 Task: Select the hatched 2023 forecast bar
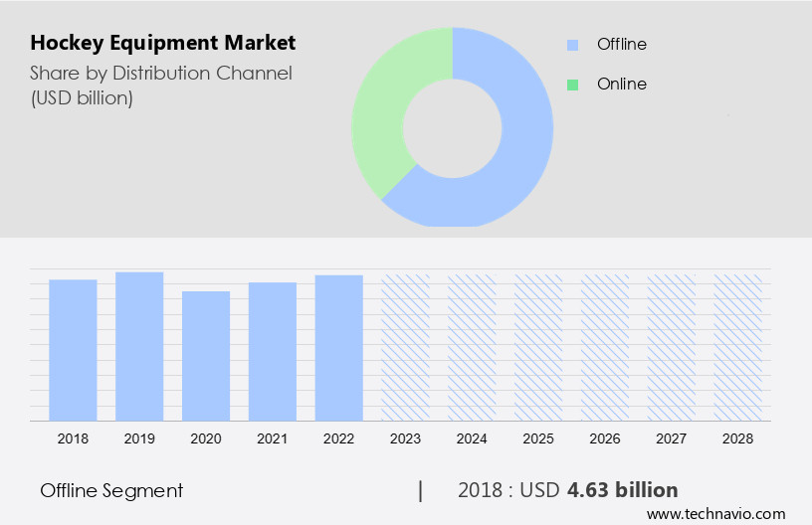coord(406,347)
